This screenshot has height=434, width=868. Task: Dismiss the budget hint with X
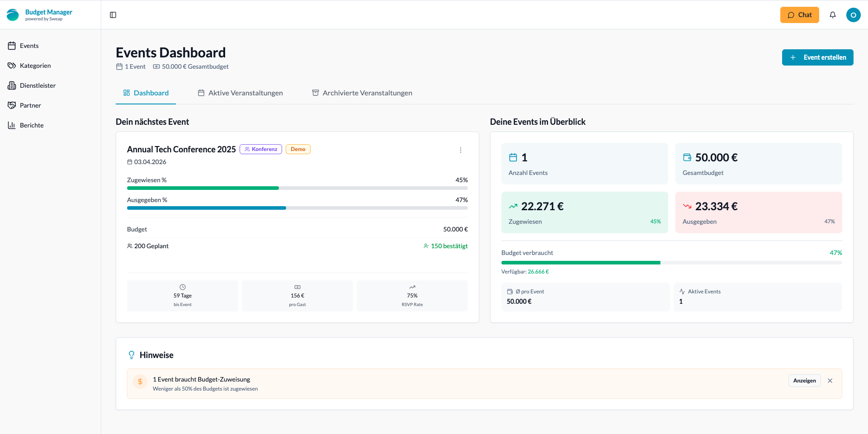point(830,381)
